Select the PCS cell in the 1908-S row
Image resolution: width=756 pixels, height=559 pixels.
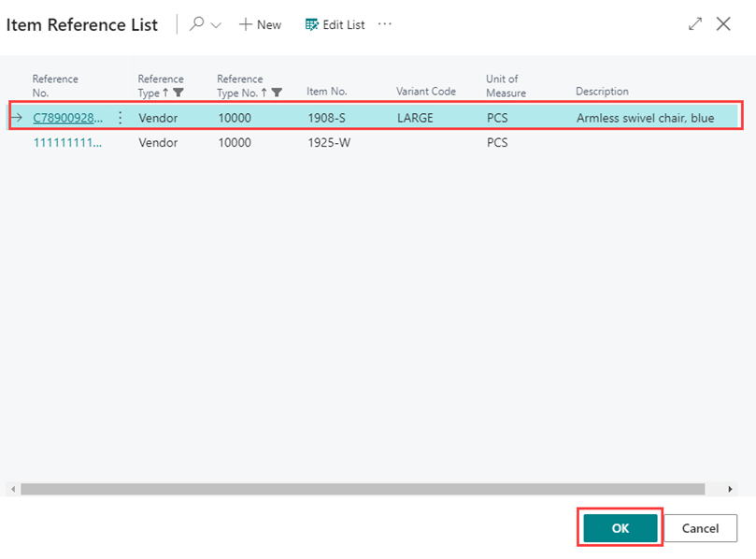click(497, 118)
